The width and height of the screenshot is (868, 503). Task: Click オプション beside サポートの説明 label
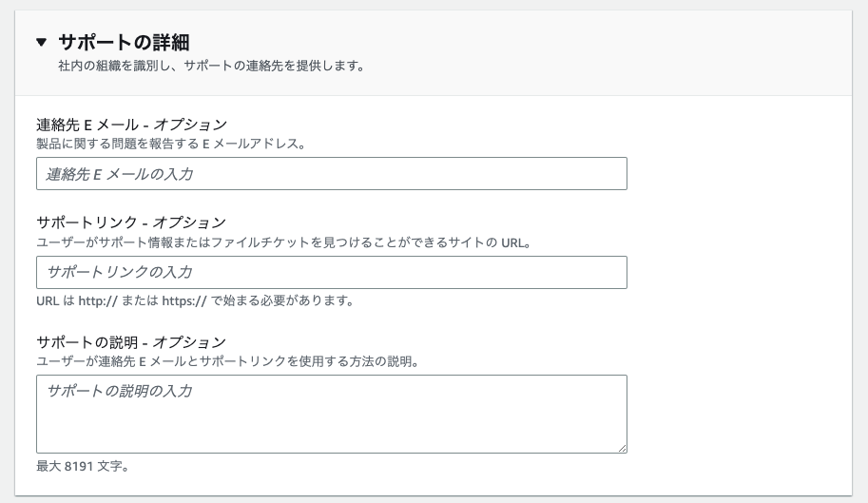pos(190,341)
